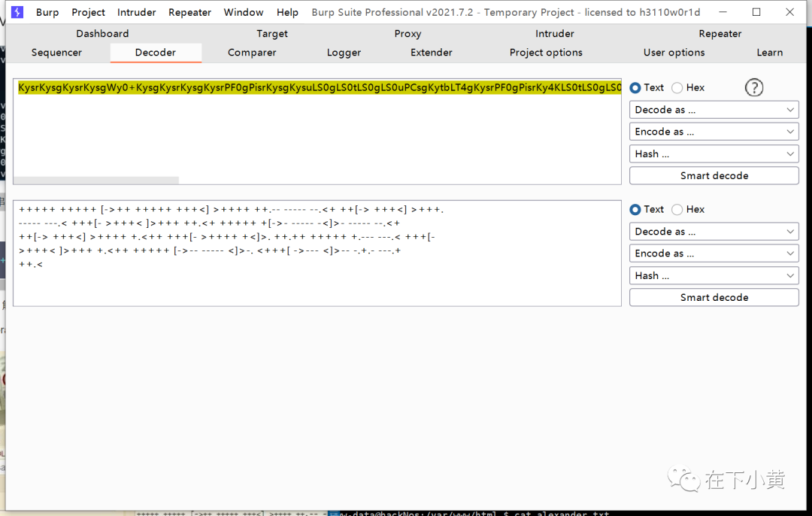This screenshot has width=812, height=516.
Task: Switch to the Proxy tab
Action: pos(408,34)
